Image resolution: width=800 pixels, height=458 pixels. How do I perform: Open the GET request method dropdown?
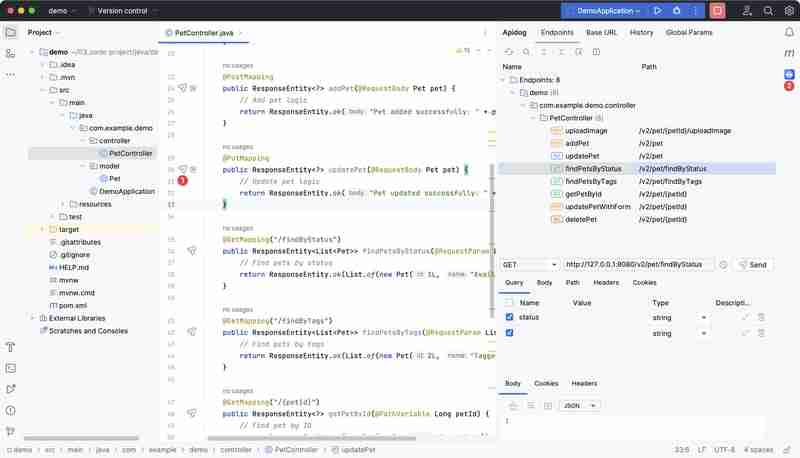(x=529, y=265)
